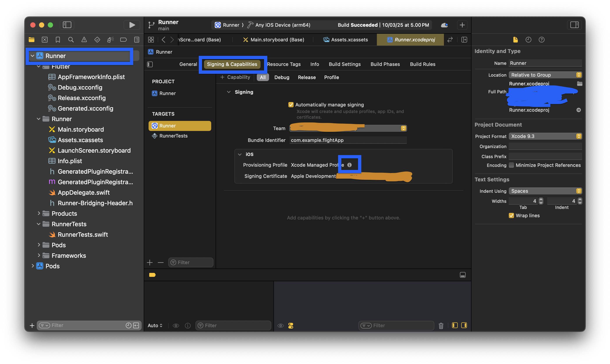
Task: Toggle the Wrap lines checkbox
Action: coord(512,215)
